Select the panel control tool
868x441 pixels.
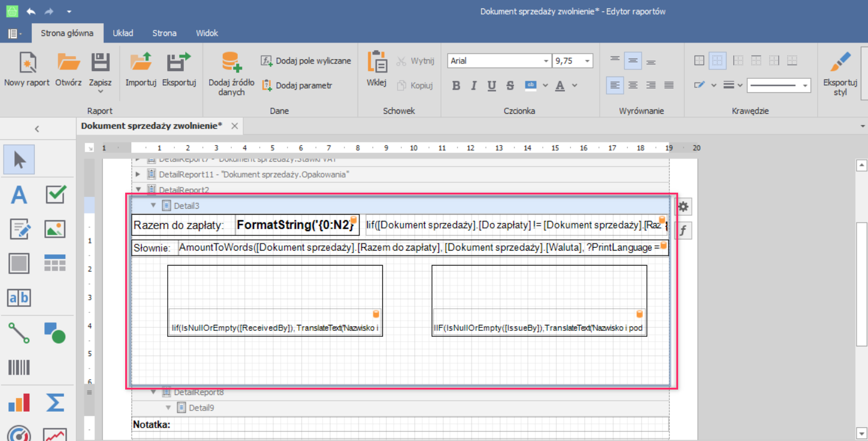(20, 263)
